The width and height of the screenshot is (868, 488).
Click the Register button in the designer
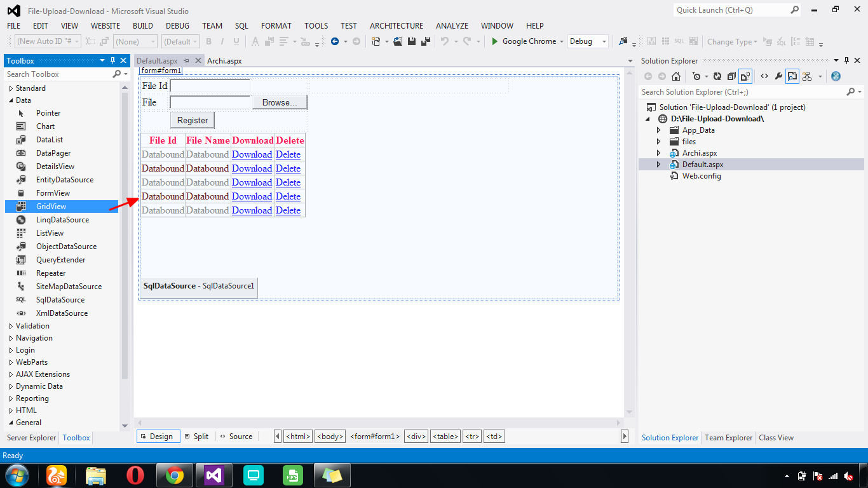(x=193, y=120)
